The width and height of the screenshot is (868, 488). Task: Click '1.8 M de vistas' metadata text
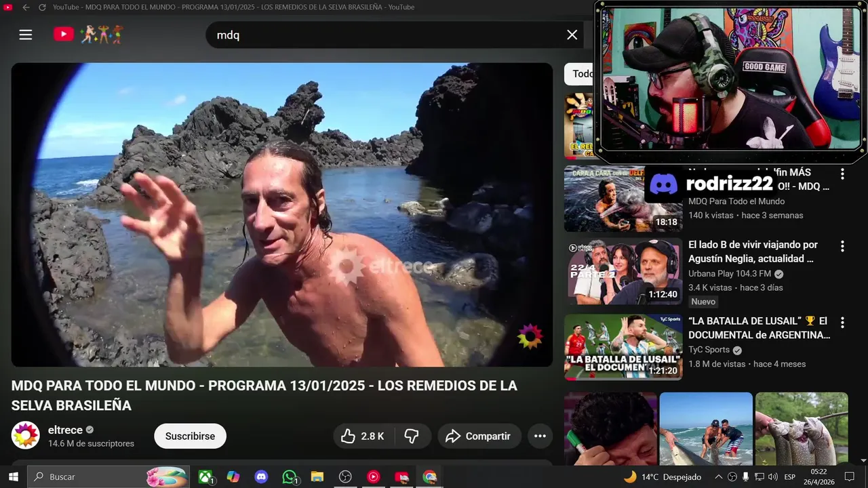tap(717, 364)
